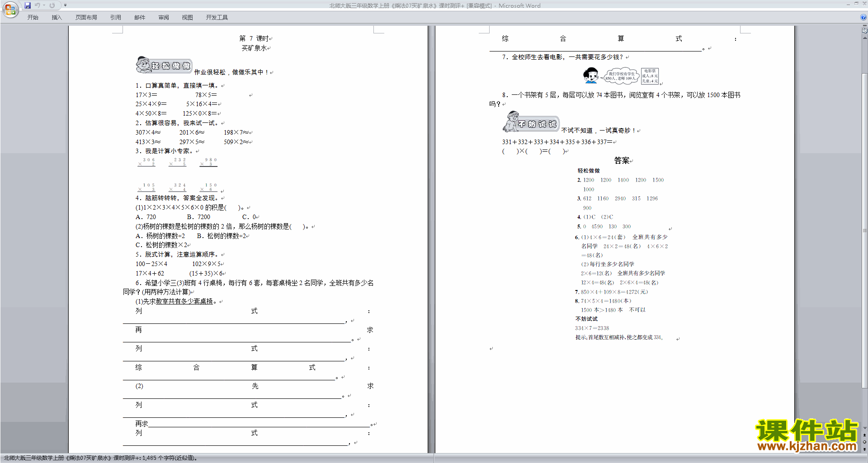Open Customize Quick Access Toolbar dropdown
Image resolution: width=868 pixels, height=463 pixels.
65,5
